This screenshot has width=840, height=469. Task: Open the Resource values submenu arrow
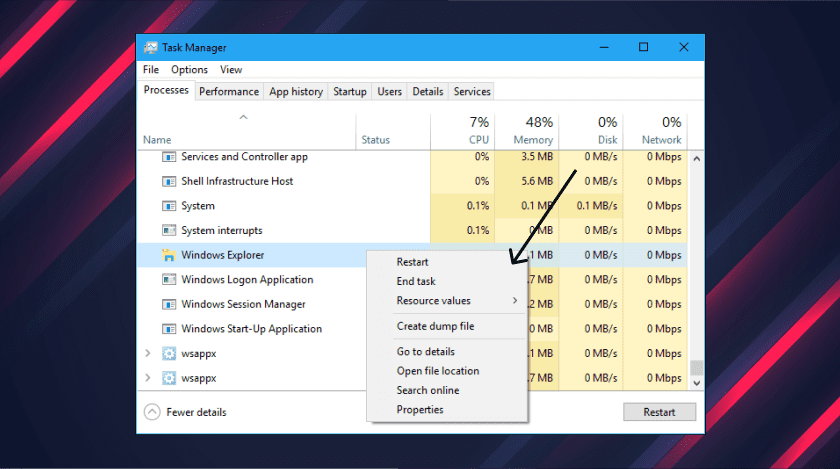(x=515, y=301)
